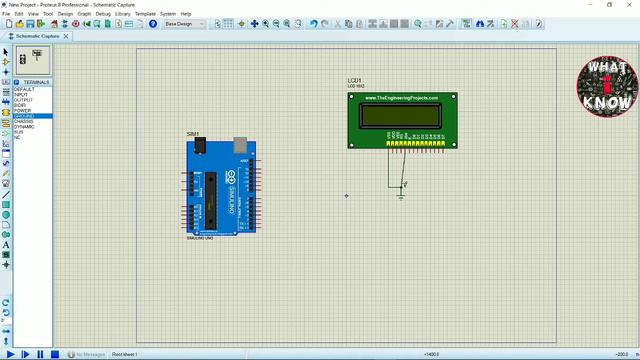Start simulation with Play button
Viewport: 640px width, 360px height.
click(11, 354)
